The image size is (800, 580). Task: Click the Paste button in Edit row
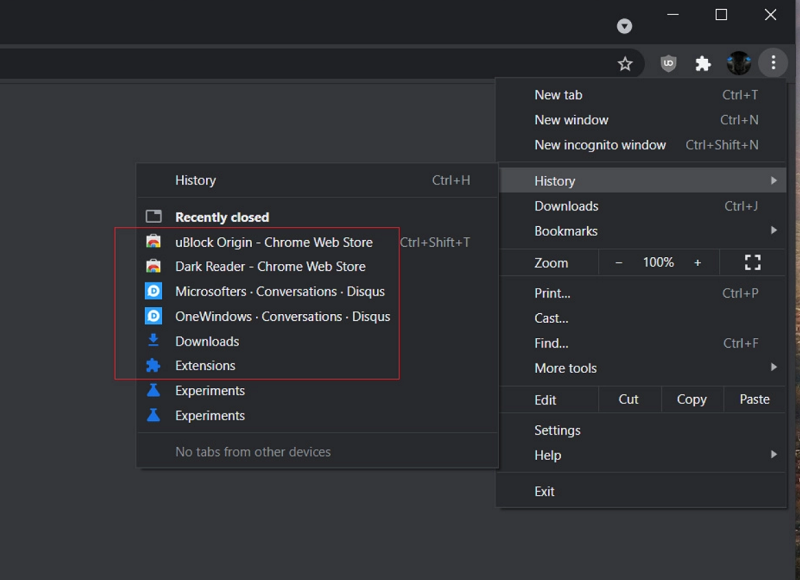[x=755, y=399]
